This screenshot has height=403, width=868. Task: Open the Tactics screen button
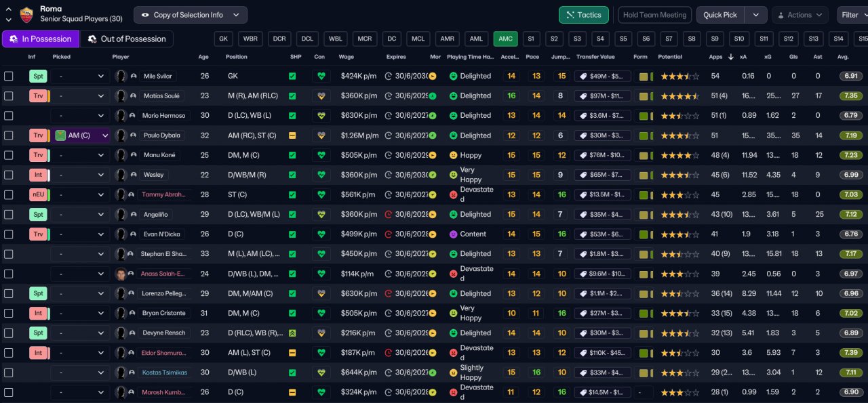(x=584, y=15)
